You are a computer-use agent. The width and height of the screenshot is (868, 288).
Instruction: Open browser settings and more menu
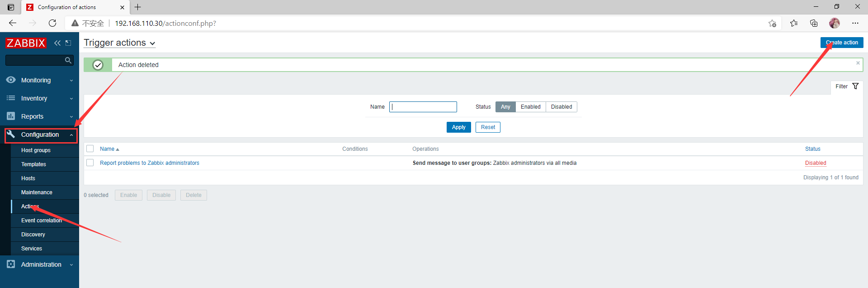point(855,23)
